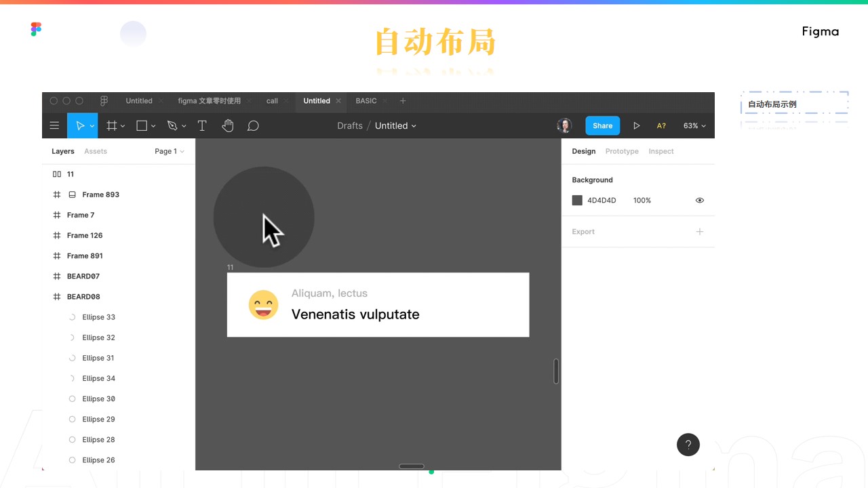Select the Rectangle shape tool
The image size is (868, 488).
[142, 126]
